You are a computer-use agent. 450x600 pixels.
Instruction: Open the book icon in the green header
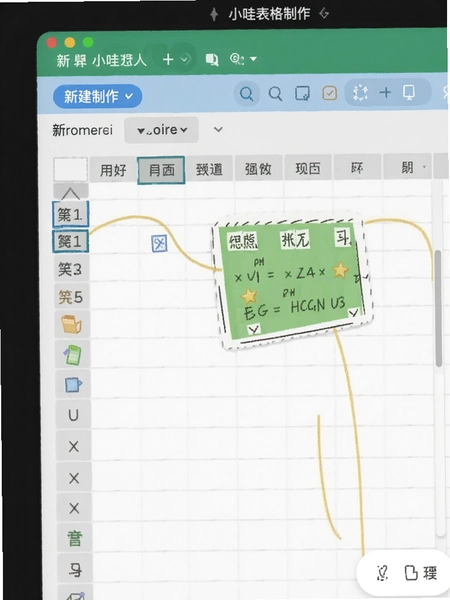[212, 60]
